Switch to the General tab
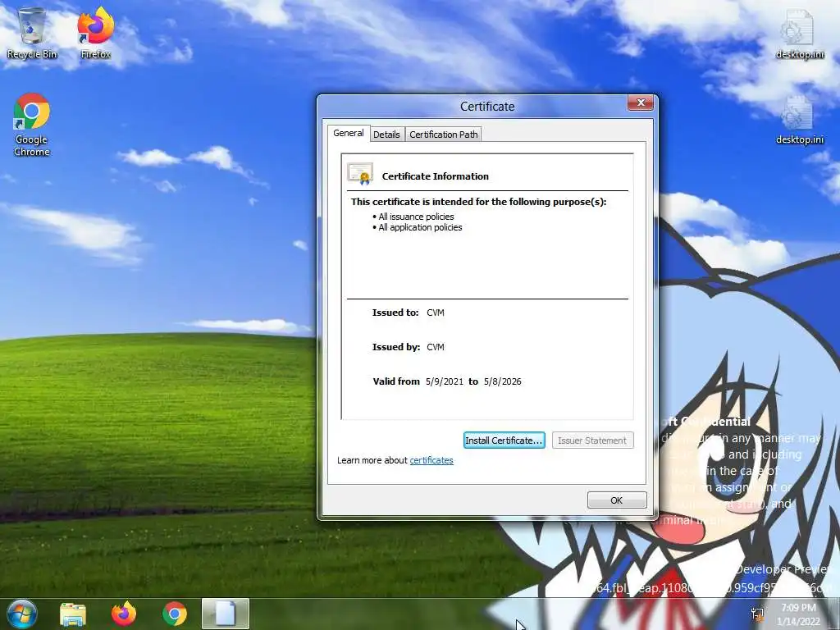Screen dimensions: 840x630 (x=348, y=133)
